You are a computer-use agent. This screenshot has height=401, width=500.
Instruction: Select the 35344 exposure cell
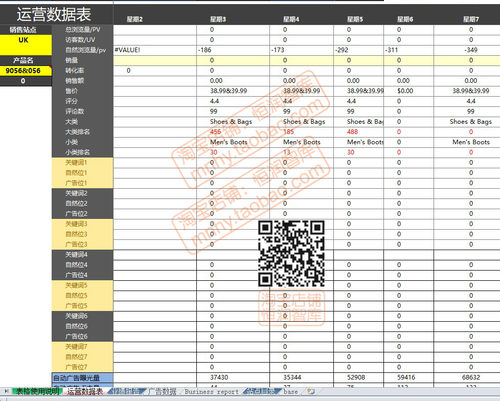pos(301,378)
